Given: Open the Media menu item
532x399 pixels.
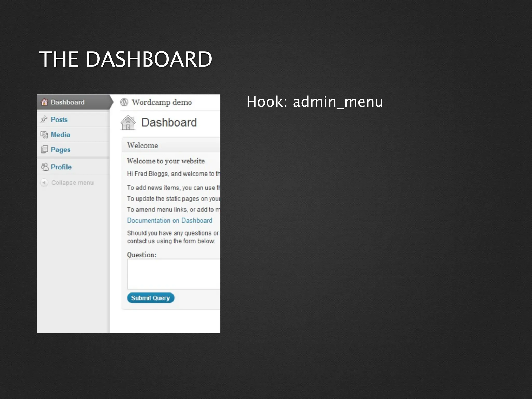Looking at the screenshot, I should 73,135.
